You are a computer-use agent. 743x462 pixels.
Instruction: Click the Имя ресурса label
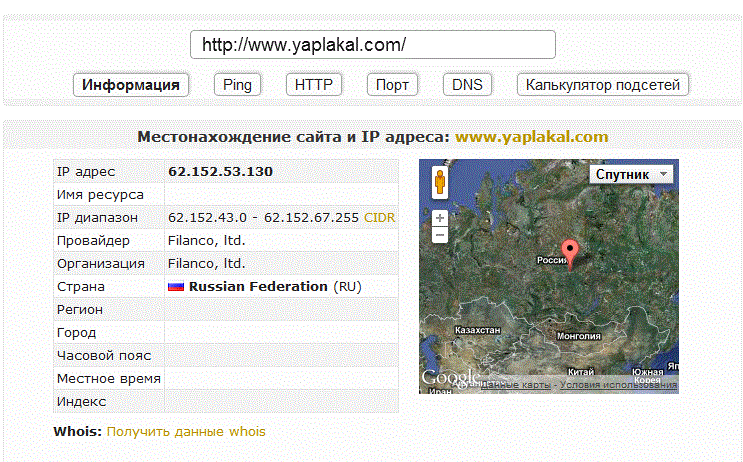coord(100,195)
